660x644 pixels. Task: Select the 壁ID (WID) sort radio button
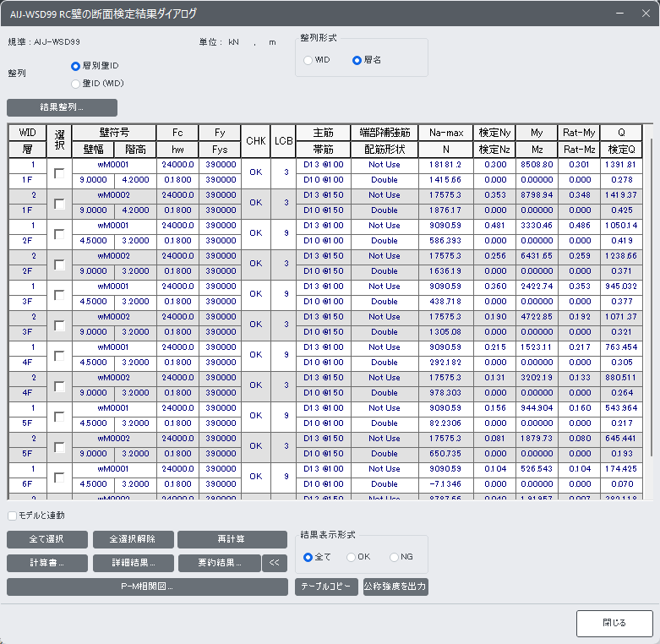[x=76, y=84]
